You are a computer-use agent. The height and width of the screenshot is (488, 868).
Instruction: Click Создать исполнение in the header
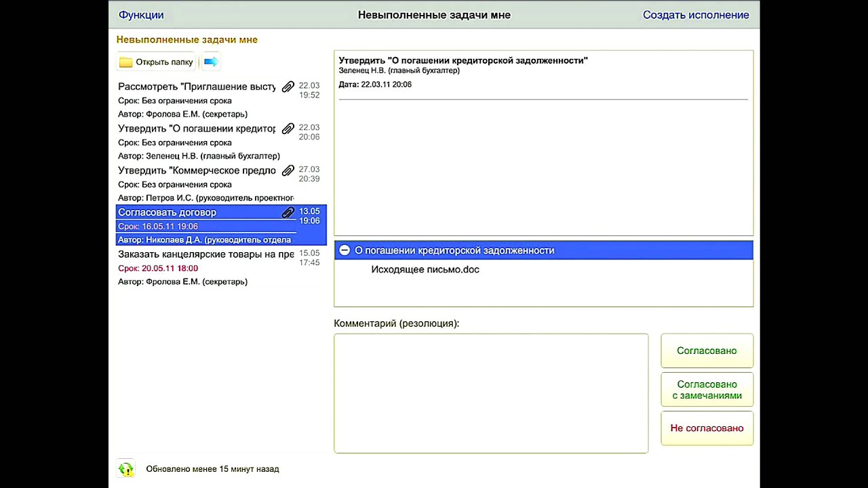coord(696,15)
